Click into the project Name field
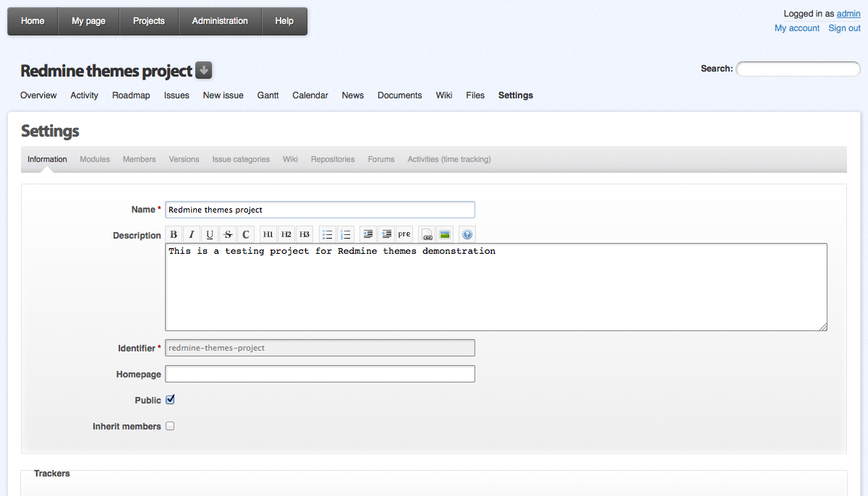The width and height of the screenshot is (868, 496). click(320, 210)
